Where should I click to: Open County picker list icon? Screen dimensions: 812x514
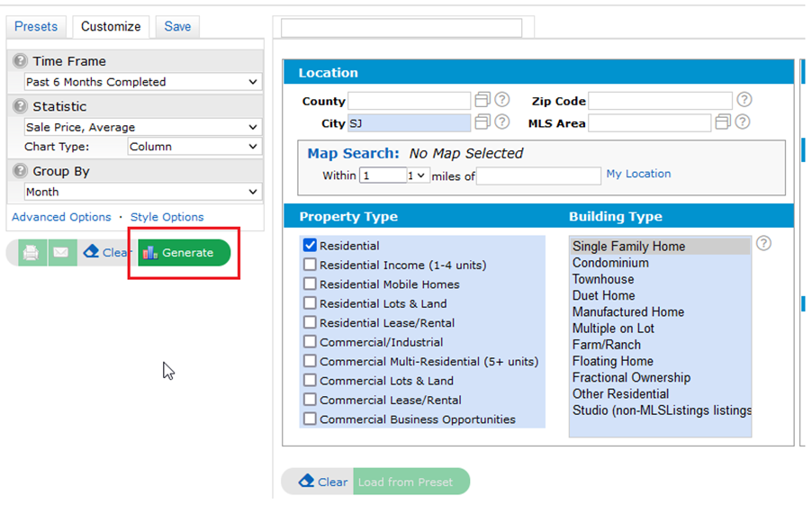(x=483, y=99)
